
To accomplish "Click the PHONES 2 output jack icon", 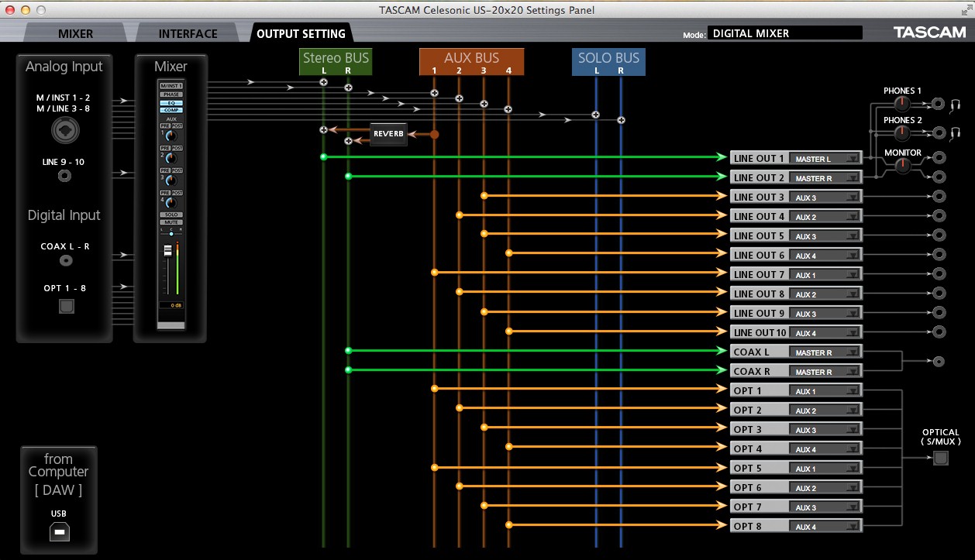I will pos(938,132).
